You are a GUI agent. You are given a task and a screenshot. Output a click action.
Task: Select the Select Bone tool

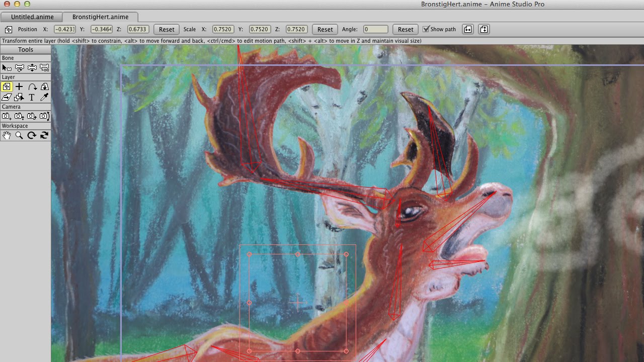7,67
